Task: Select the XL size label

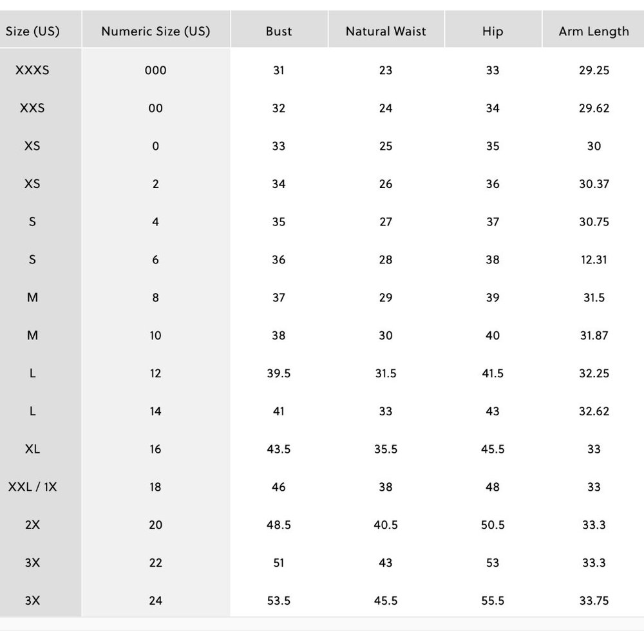Action: pyautogui.click(x=32, y=449)
